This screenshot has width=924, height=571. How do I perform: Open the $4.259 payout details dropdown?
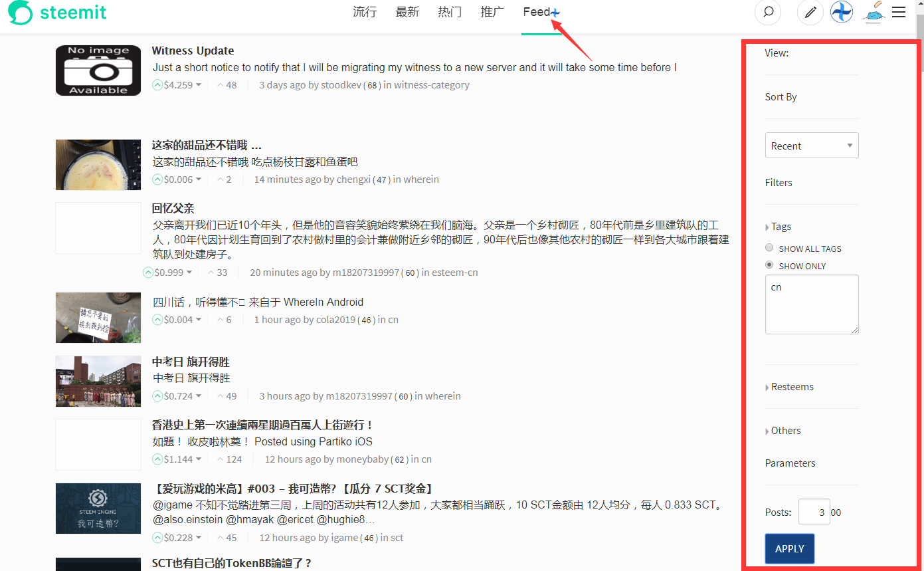(183, 85)
